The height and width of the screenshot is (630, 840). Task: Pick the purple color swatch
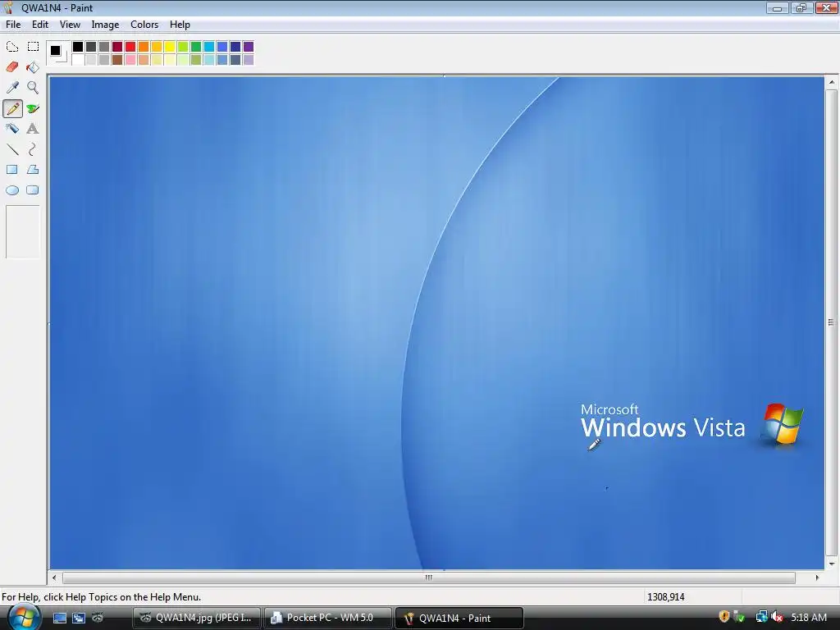pyautogui.click(x=249, y=47)
